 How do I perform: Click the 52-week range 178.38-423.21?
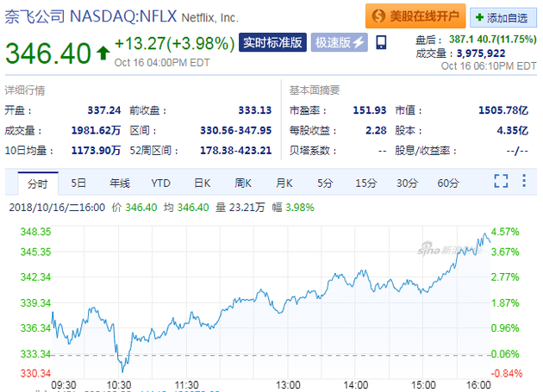235,151
